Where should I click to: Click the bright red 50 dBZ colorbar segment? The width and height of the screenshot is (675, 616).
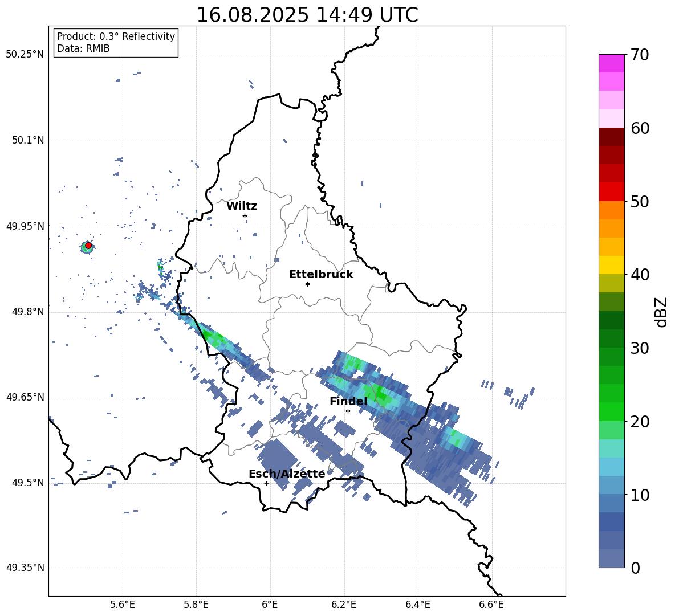[x=611, y=192]
